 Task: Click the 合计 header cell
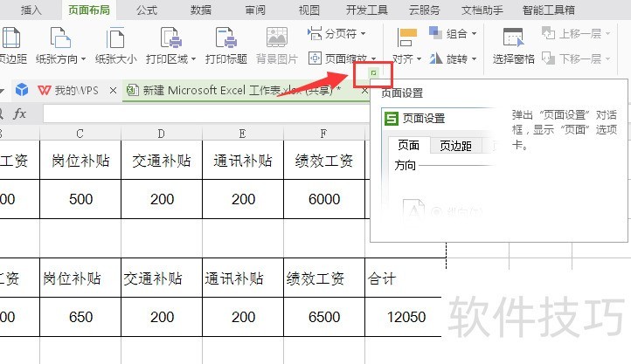point(404,278)
